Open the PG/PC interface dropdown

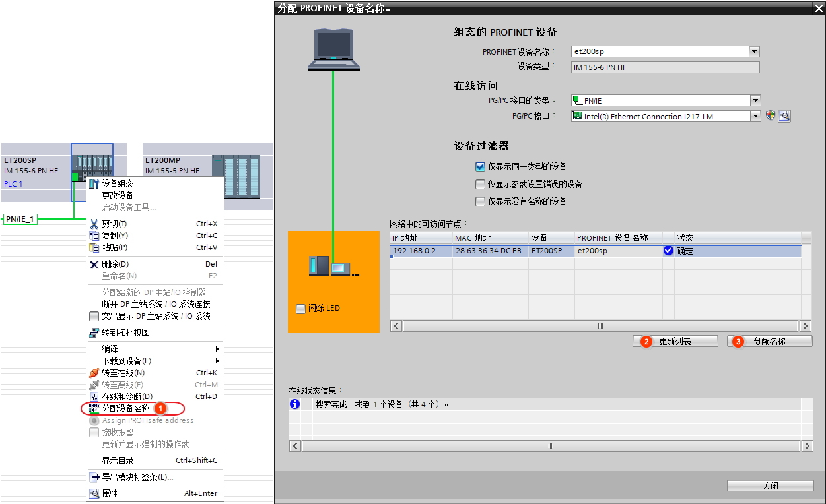tap(755, 116)
